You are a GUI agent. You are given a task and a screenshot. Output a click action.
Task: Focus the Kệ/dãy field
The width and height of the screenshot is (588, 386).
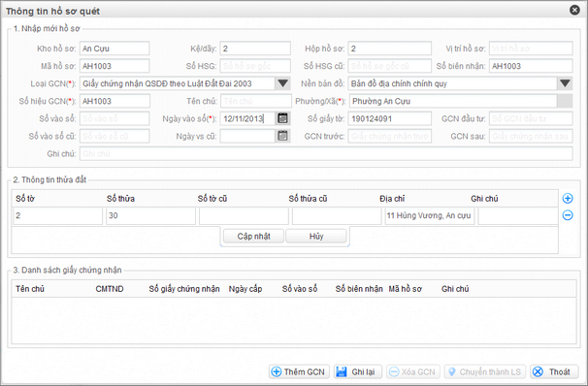click(x=255, y=48)
